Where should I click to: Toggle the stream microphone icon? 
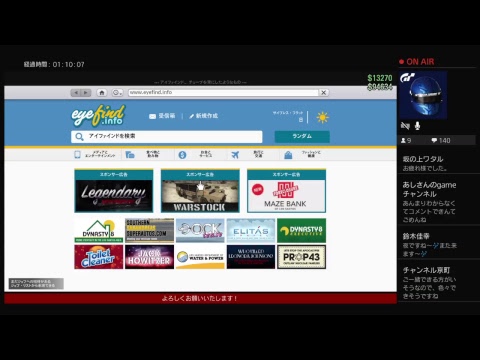[417, 126]
